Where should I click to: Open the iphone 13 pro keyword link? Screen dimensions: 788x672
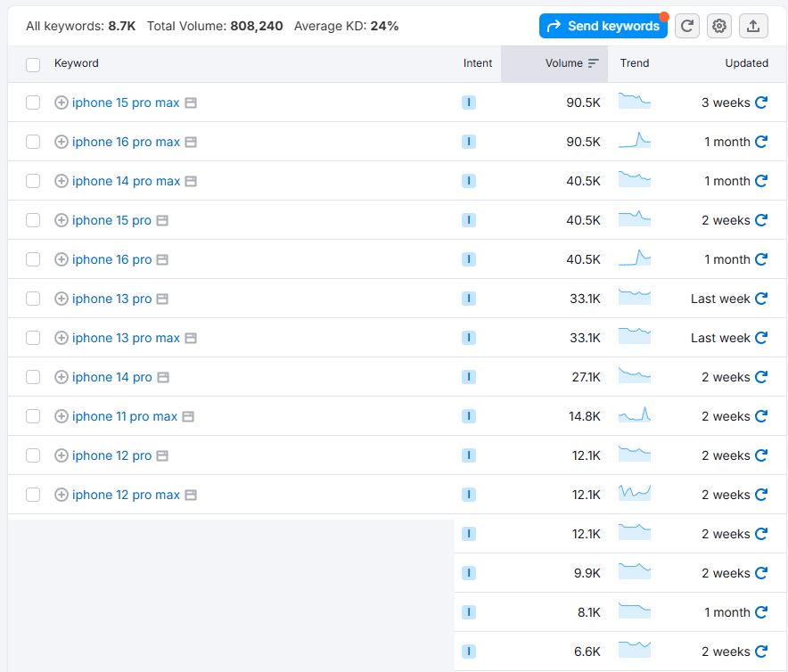tap(111, 299)
